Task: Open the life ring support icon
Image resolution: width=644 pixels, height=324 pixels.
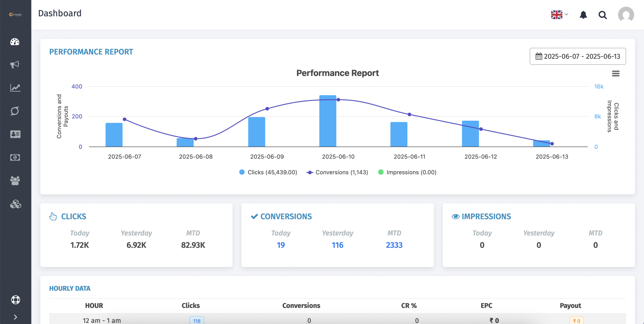Action: tap(16, 300)
